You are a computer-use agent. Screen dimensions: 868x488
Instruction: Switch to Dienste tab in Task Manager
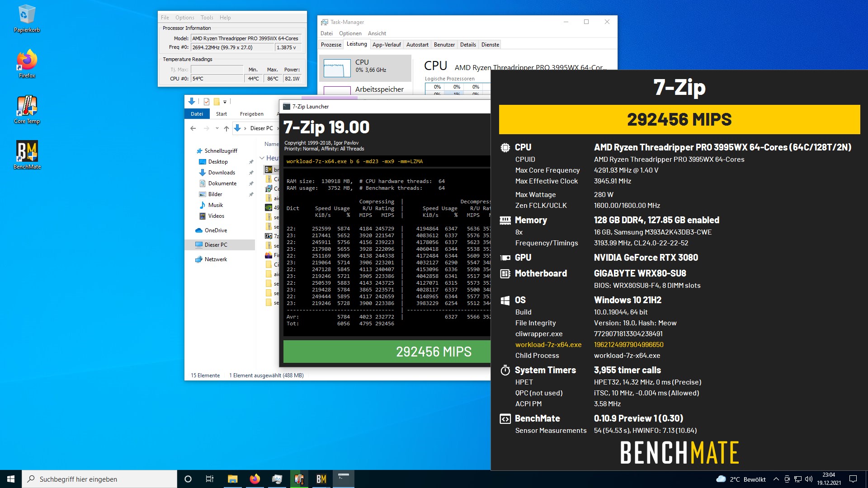click(490, 45)
